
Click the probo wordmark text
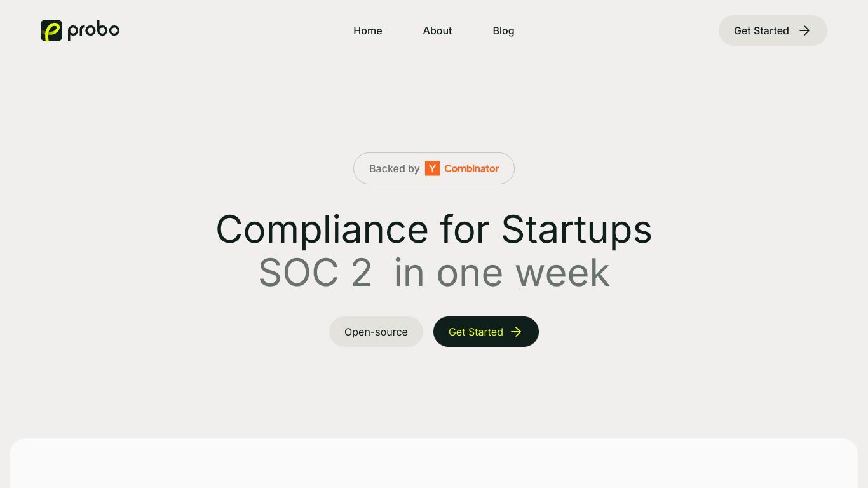point(93,30)
